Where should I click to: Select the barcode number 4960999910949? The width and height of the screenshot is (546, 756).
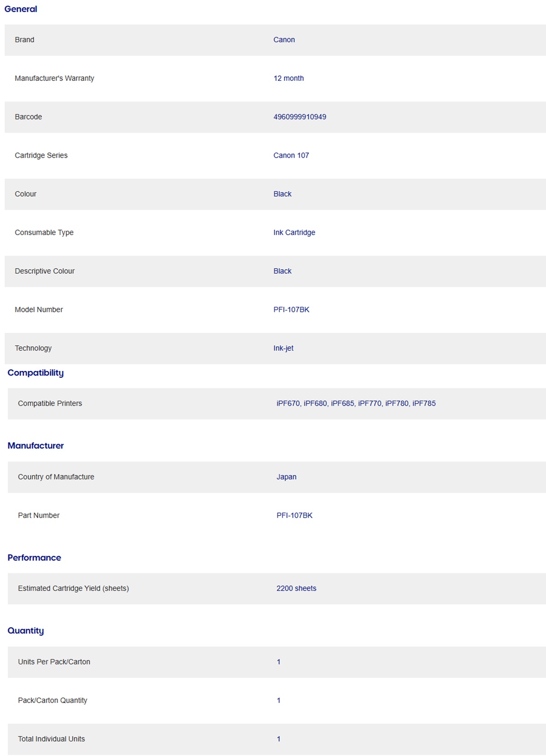tap(299, 117)
